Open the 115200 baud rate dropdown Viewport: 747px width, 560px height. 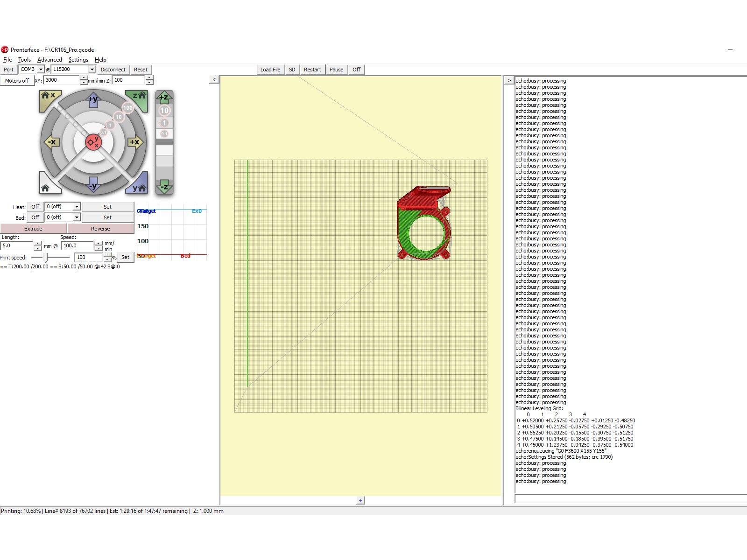(92, 70)
